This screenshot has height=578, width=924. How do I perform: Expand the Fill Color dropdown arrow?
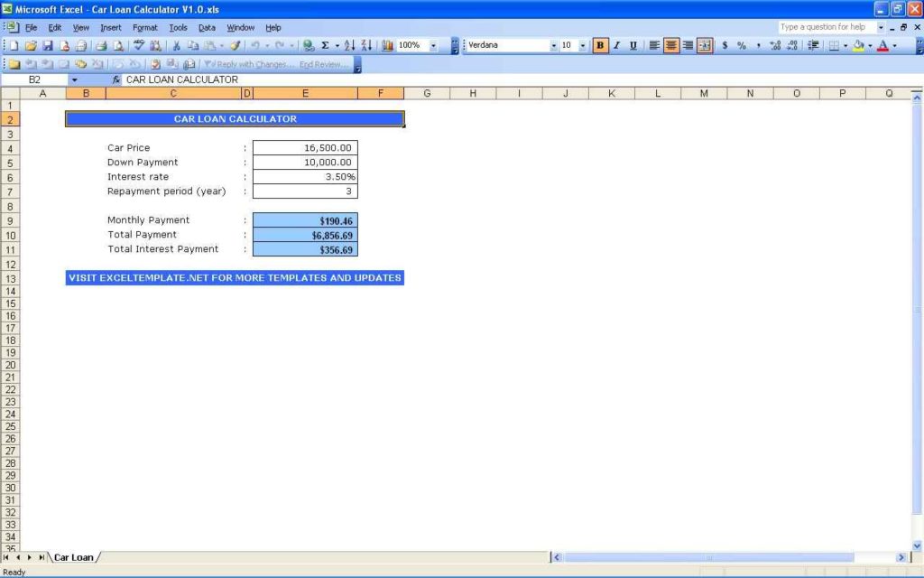pyautogui.click(x=870, y=45)
